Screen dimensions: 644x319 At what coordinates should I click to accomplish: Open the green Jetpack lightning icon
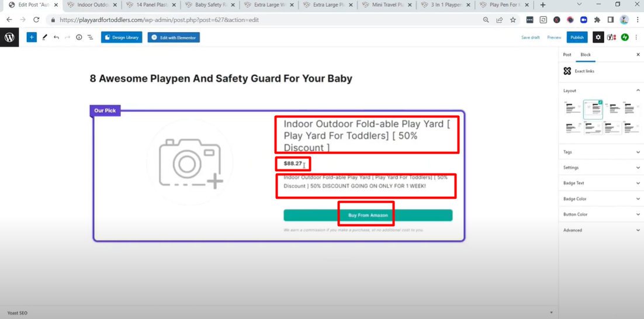coord(625,37)
